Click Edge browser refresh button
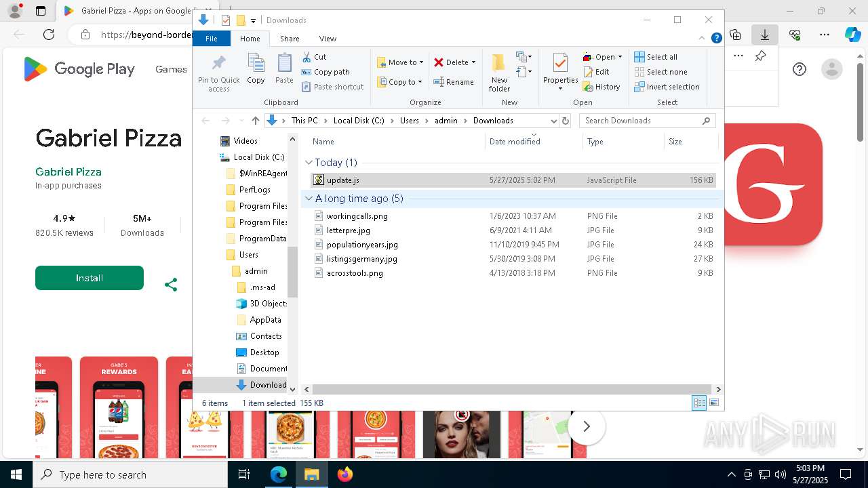 49,35
